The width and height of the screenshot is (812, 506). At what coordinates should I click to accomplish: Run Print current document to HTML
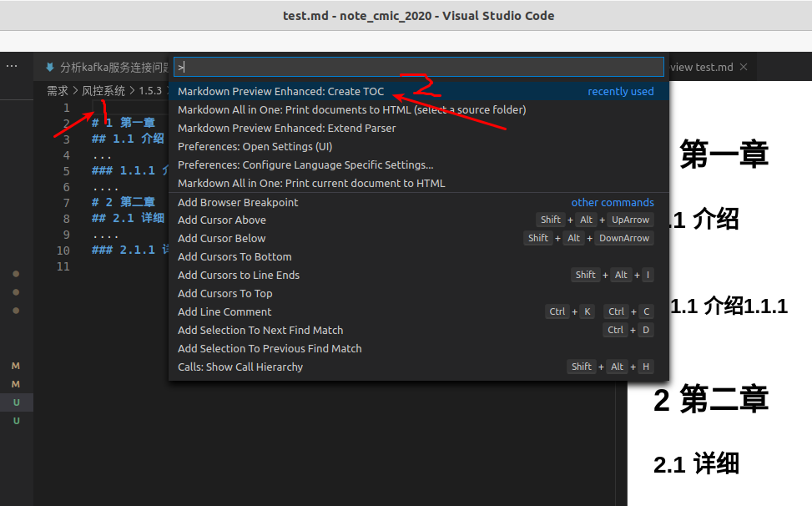pos(418,184)
